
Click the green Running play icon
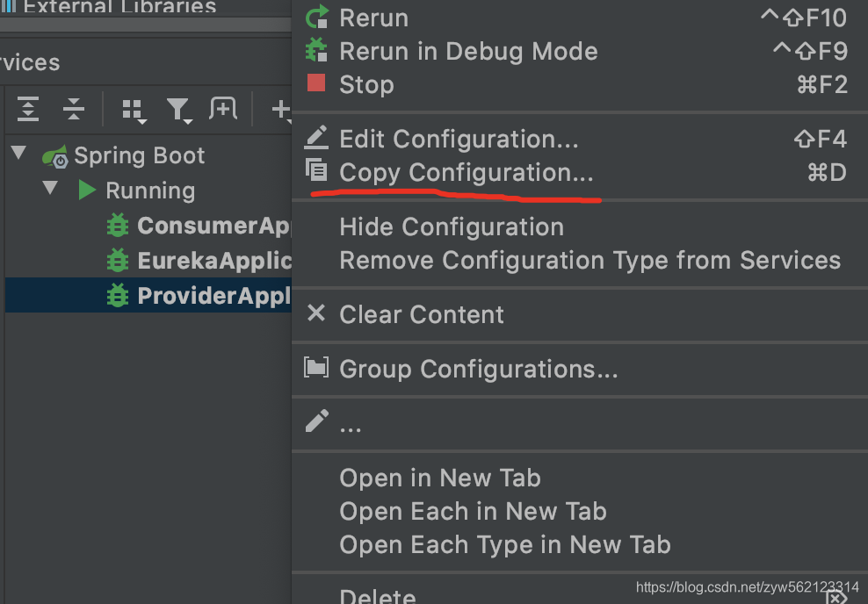pos(87,190)
